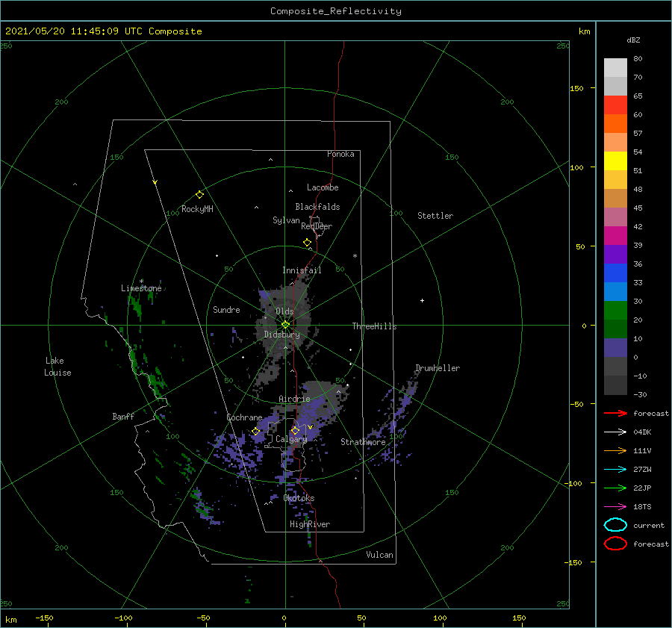Click the yellow radar-center diamond at Olds
This screenshot has height=628, width=672.
285,325
